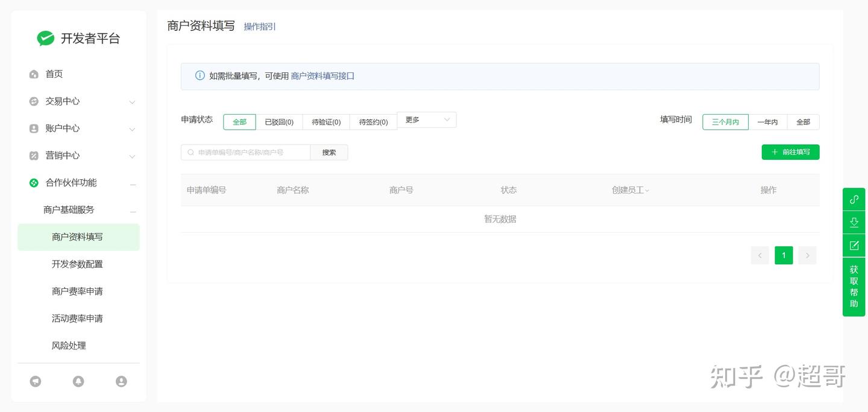Viewport: 868px width, 412px height.
Task: Click the green 前往填写 button
Action: pyautogui.click(x=790, y=152)
